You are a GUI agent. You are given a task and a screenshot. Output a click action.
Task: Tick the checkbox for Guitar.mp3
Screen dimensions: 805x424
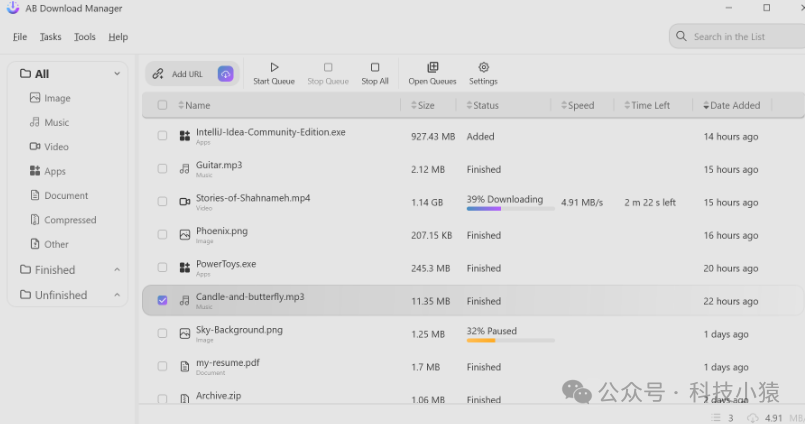(x=162, y=169)
